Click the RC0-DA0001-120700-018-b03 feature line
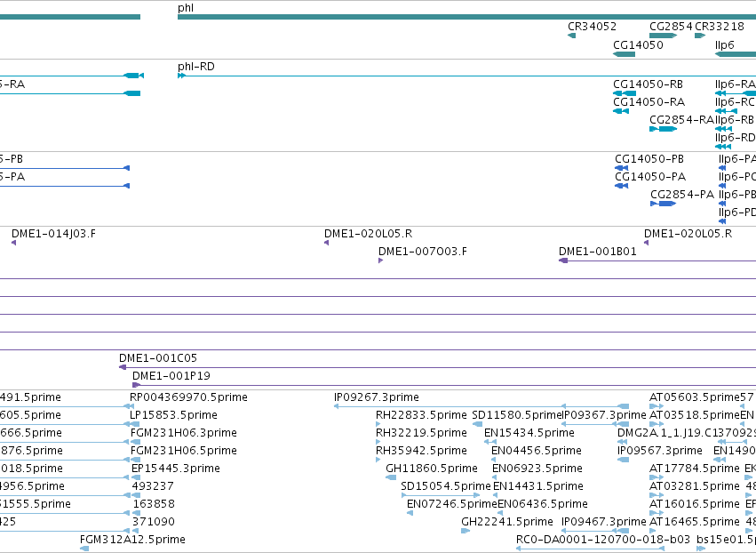 (590, 549)
